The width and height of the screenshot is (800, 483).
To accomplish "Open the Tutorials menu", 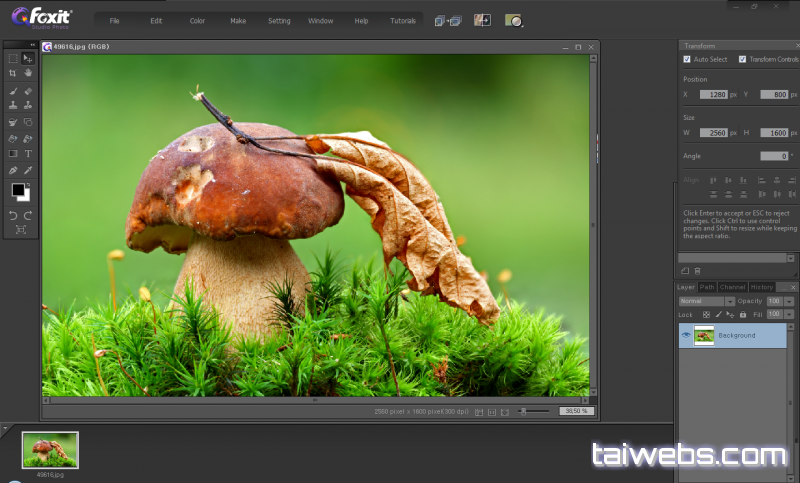I will [x=403, y=20].
